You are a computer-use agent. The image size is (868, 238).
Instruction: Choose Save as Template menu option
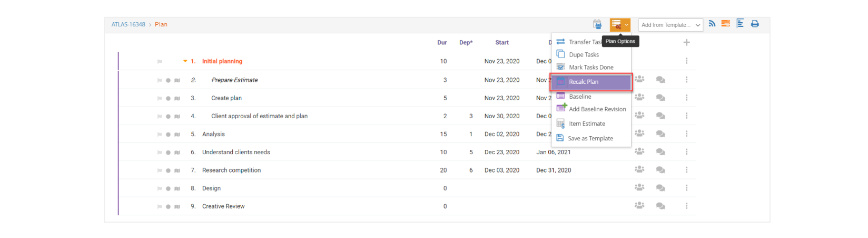click(590, 138)
